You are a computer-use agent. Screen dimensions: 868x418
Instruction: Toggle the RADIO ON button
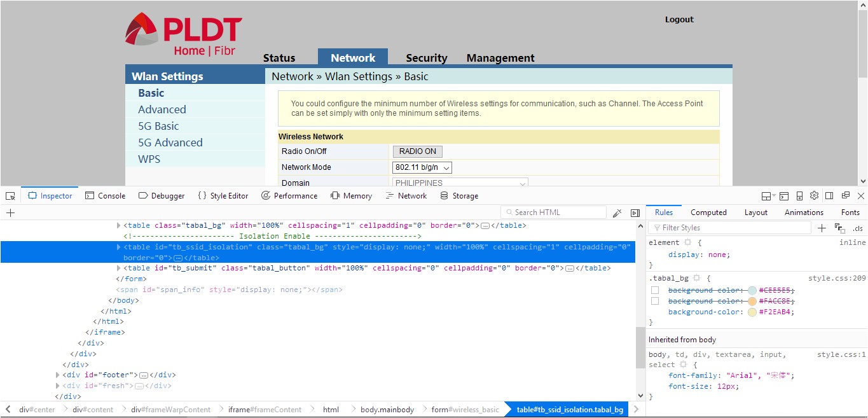coord(417,151)
